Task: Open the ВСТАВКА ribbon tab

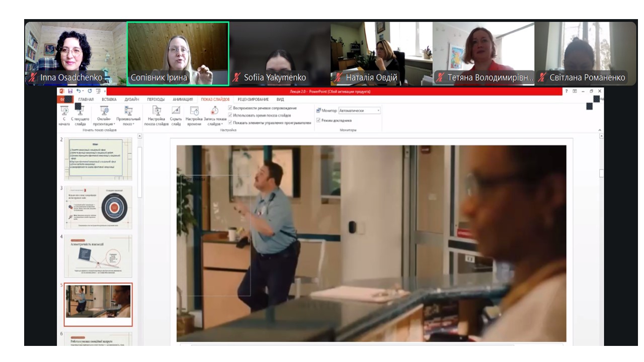Action: click(x=109, y=100)
